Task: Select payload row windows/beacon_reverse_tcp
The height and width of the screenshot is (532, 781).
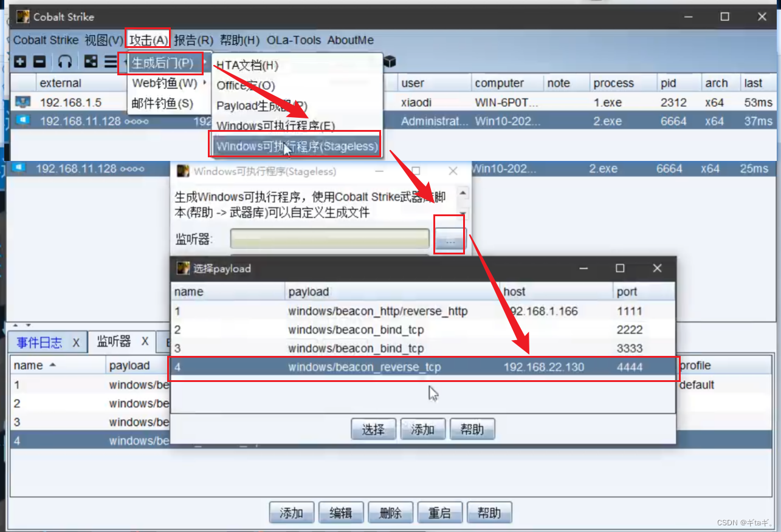Action: (423, 367)
